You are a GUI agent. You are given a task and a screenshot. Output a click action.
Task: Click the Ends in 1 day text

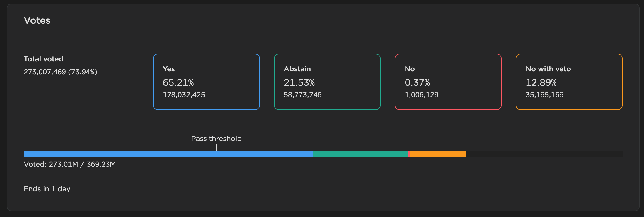(x=47, y=189)
